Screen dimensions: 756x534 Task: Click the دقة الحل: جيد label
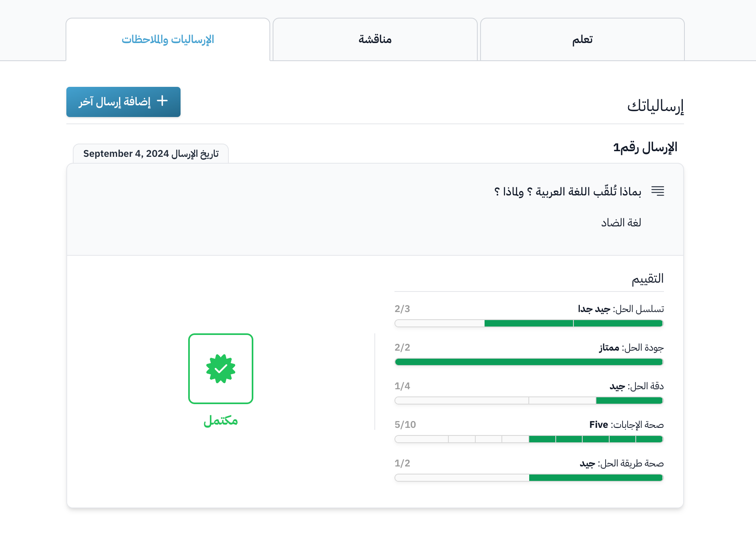637,386
